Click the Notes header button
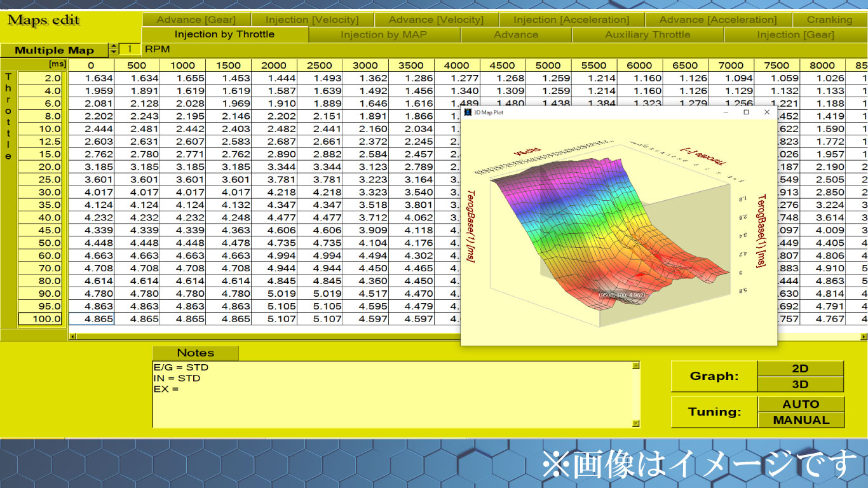Viewport: 868px width, 488px height. click(195, 353)
